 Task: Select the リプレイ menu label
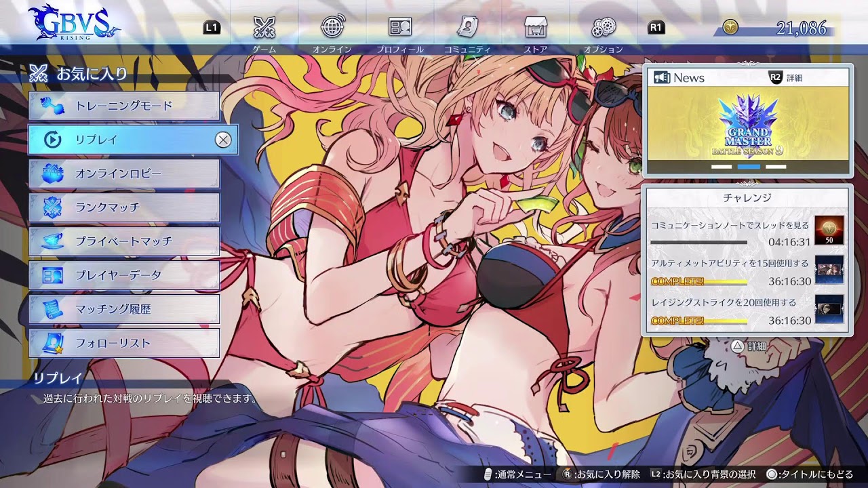coord(96,140)
